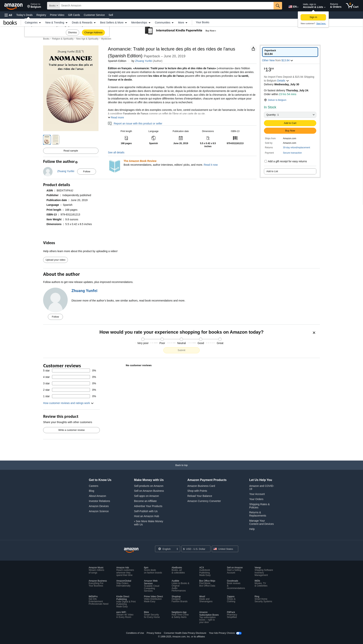Expand shipping Details chevron

click(287, 81)
